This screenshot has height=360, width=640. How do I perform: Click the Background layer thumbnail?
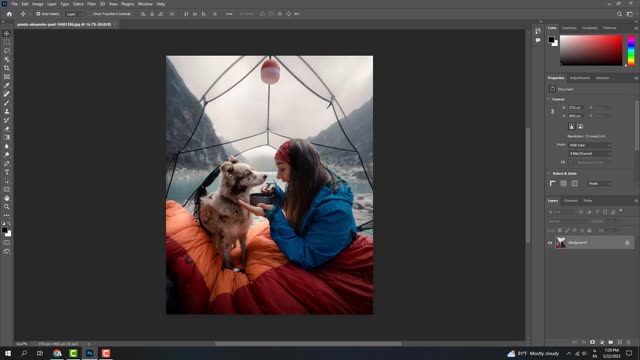click(561, 243)
